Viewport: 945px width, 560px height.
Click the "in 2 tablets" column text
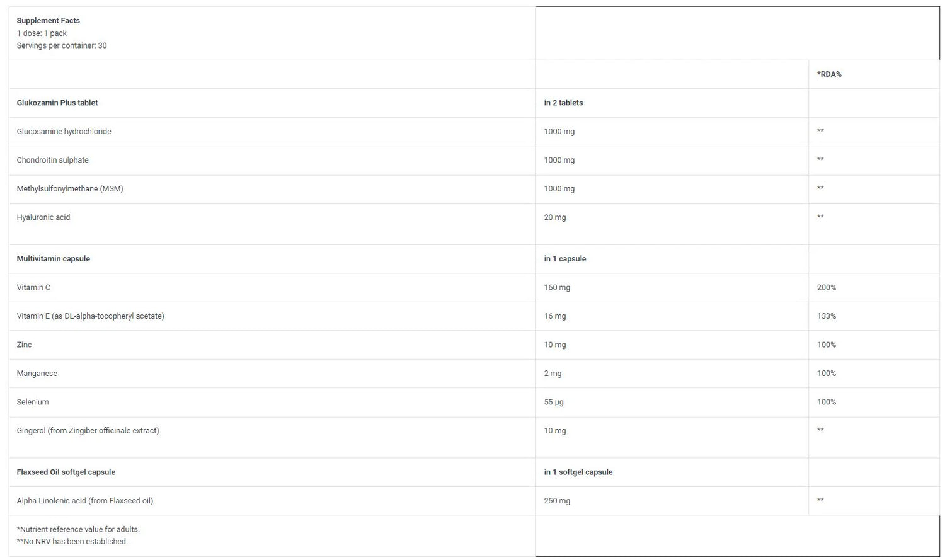pyautogui.click(x=563, y=103)
